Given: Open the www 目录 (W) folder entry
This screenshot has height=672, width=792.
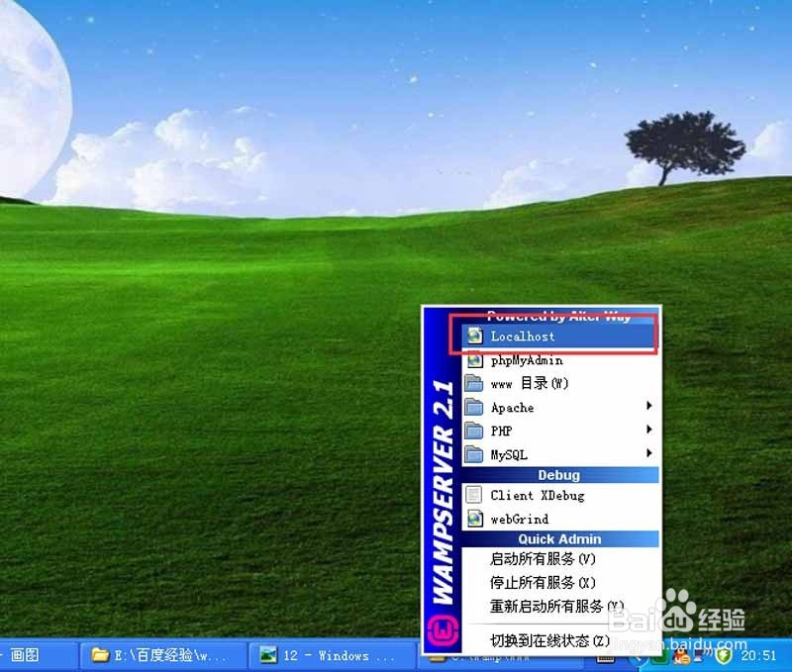Looking at the screenshot, I should point(559,383).
